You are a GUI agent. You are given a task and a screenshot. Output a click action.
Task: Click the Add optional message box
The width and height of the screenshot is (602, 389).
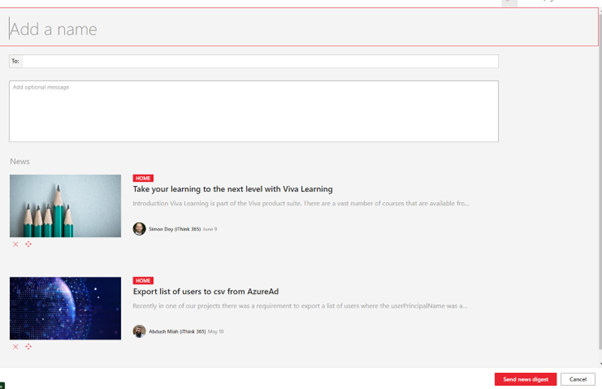coord(254,111)
